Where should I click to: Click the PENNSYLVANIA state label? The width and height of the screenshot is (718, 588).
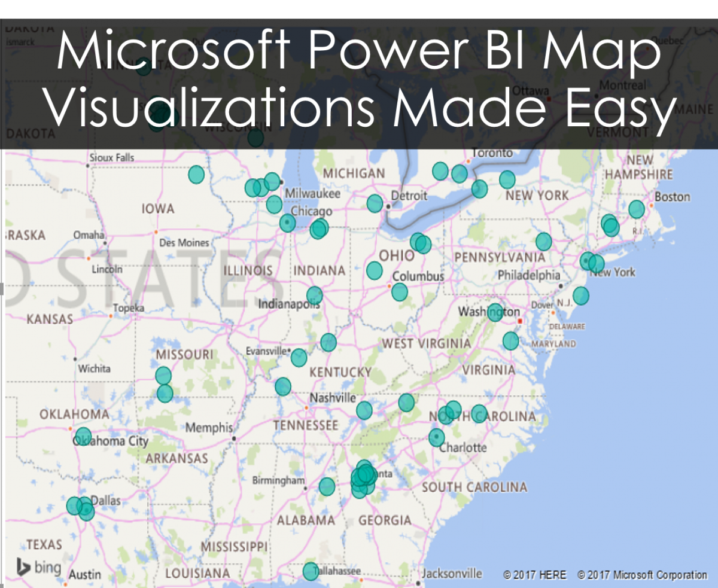pos(500,258)
